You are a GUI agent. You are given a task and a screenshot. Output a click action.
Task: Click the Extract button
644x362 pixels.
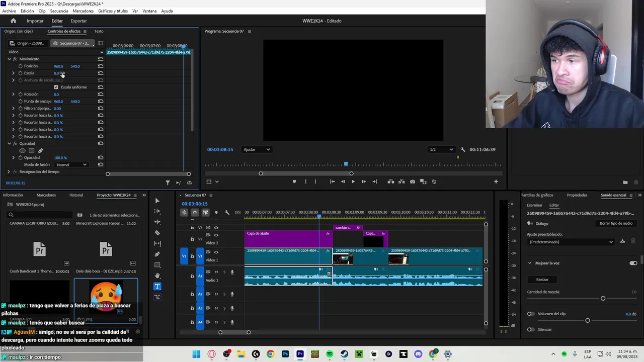[x=401, y=182]
